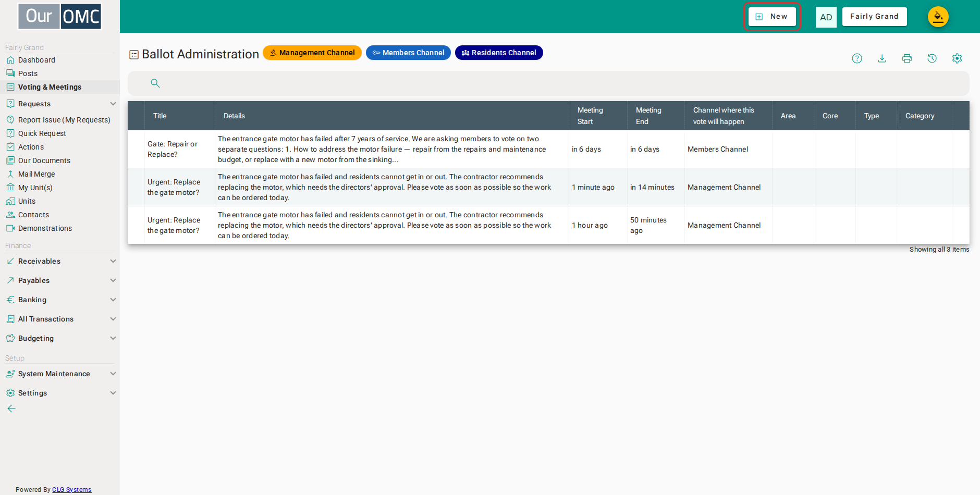Go to Report Issue (My Requests)
Image resolution: width=980 pixels, height=495 pixels.
point(60,120)
